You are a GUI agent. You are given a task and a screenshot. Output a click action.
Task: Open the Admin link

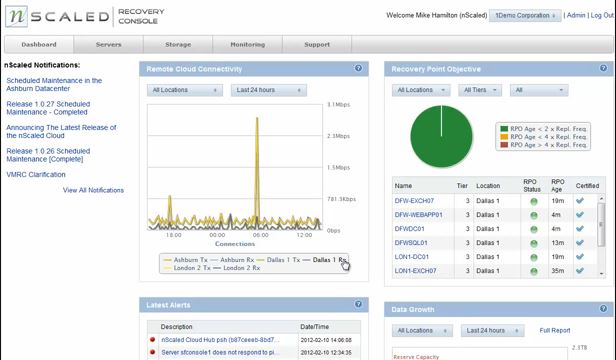576,15
